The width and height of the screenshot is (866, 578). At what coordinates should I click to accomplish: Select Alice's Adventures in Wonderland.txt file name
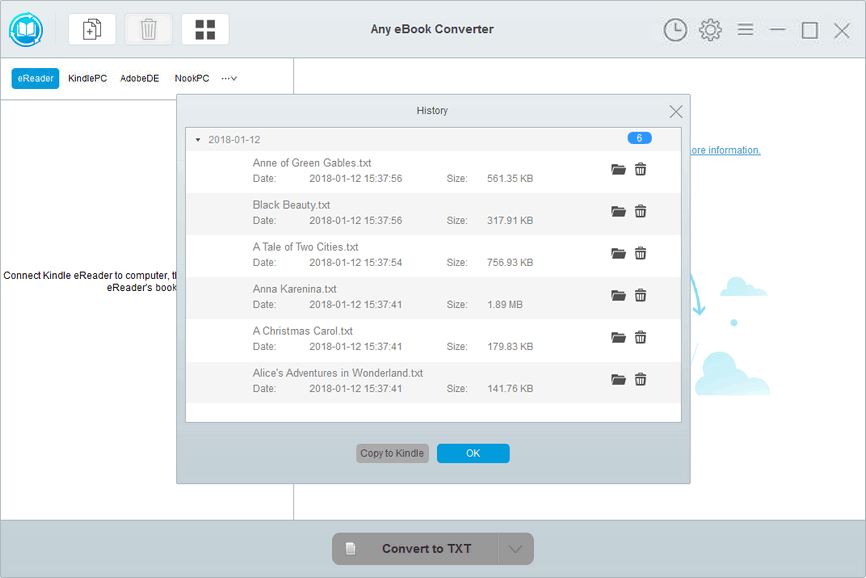pos(337,373)
